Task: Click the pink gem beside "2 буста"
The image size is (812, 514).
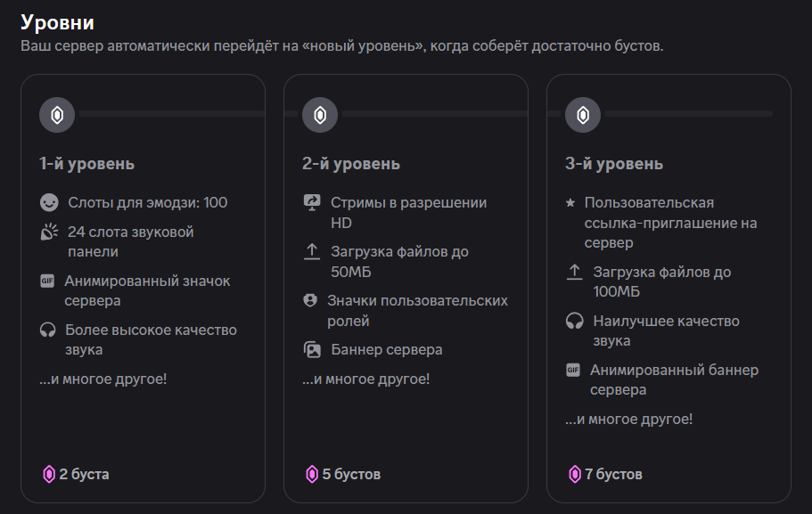Action: pyautogui.click(x=49, y=474)
